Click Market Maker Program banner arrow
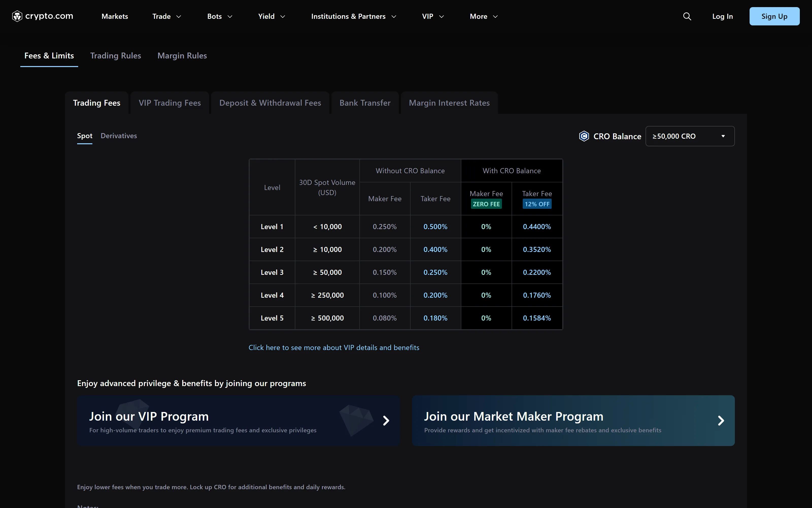Image resolution: width=812 pixels, height=508 pixels. pos(721,420)
